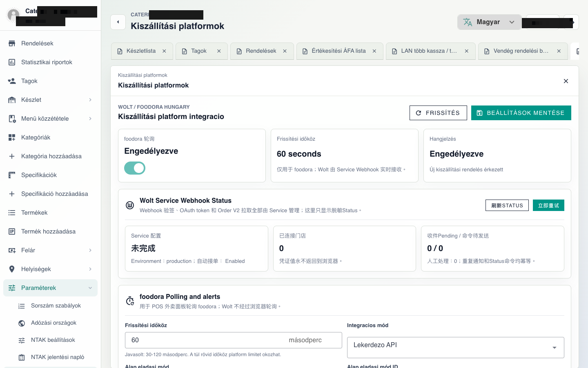Close the Értékesítési ÁFA lista tab

click(x=374, y=51)
